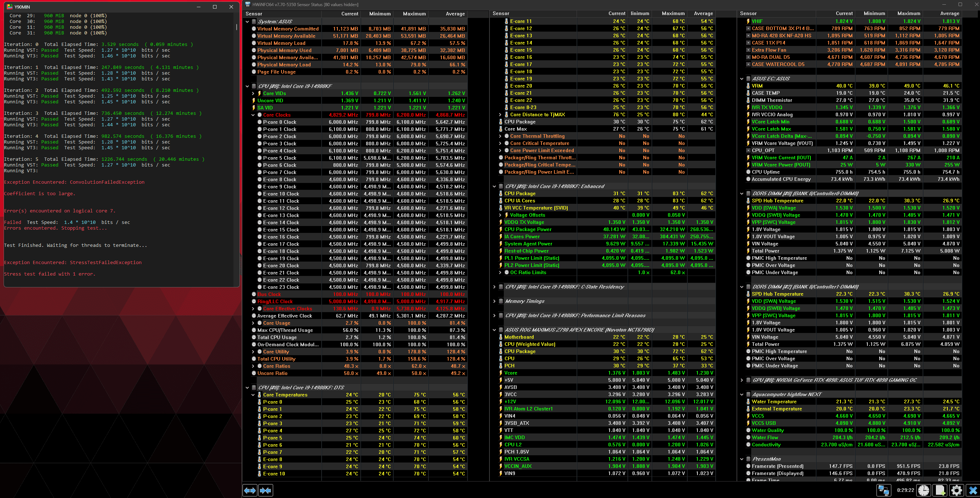
Task: Click the Average column header in third panel
Action: click(x=943, y=13)
